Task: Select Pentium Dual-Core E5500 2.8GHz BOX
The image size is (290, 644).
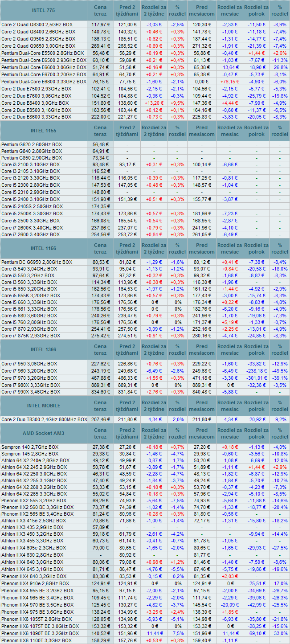Action: pyautogui.click(x=43, y=53)
